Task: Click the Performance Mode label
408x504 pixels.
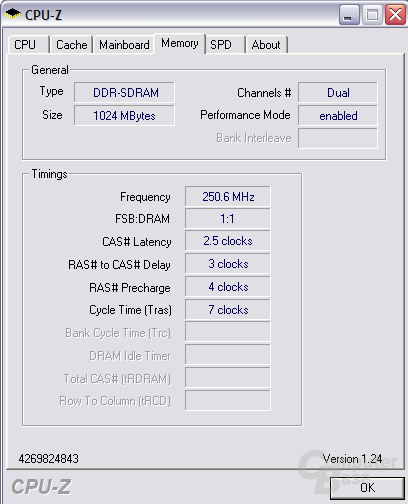Action: pyautogui.click(x=245, y=115)
